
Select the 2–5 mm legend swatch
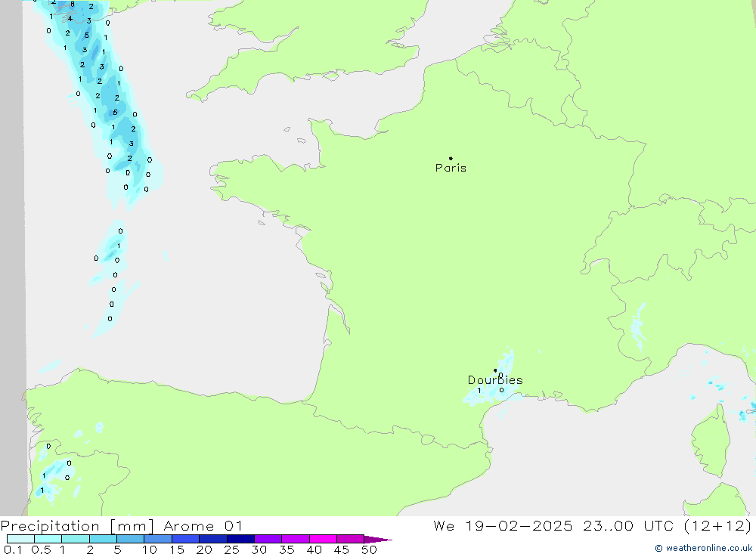pos(103,539)
